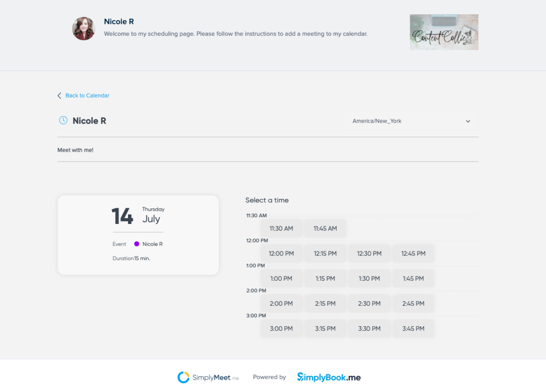The image size is (546, 392).
Task: Choose the 2:15 PM time slot
Action: click(325, 304)
